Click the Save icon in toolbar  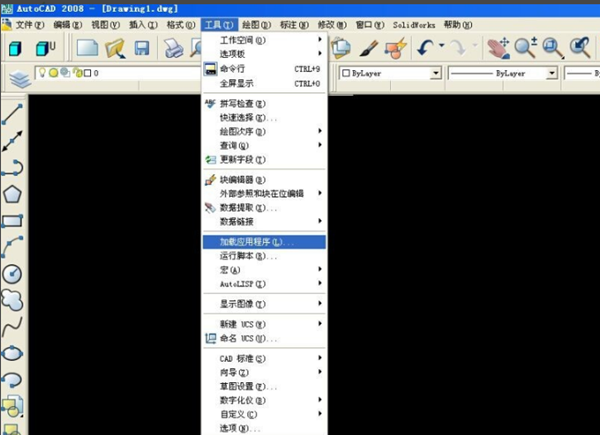click(x=142, y=48)
